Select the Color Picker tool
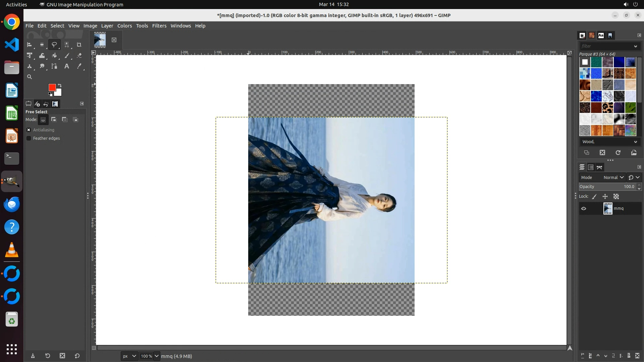Viewport: 644px width, 362px height. tap(79, 66)
